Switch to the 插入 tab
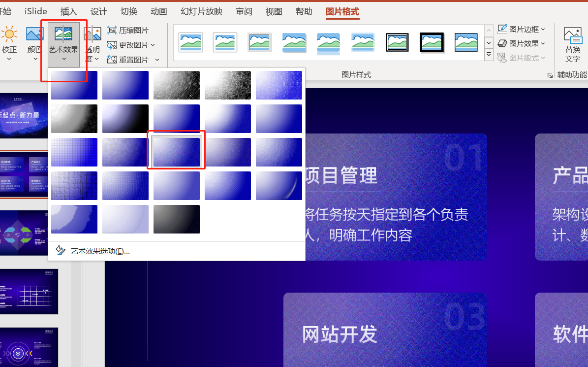The width and height of the screenshot is (588, 367). [68, 11]
